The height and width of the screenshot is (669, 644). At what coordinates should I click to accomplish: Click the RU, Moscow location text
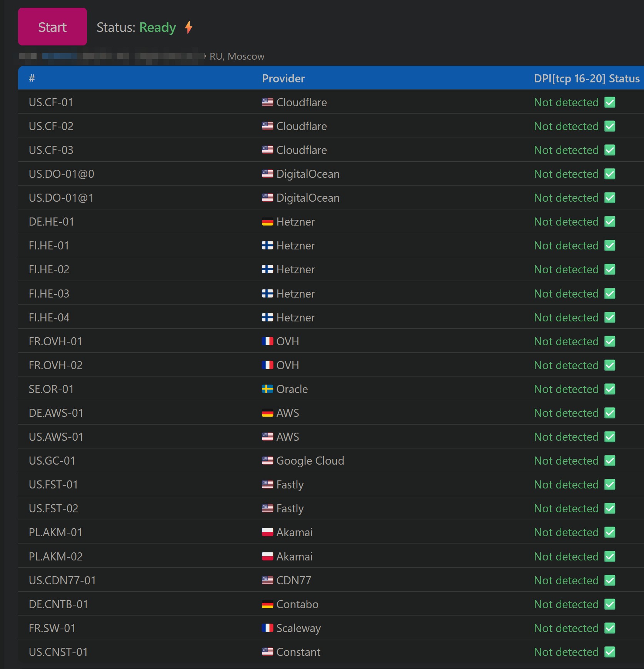[237, 57]
